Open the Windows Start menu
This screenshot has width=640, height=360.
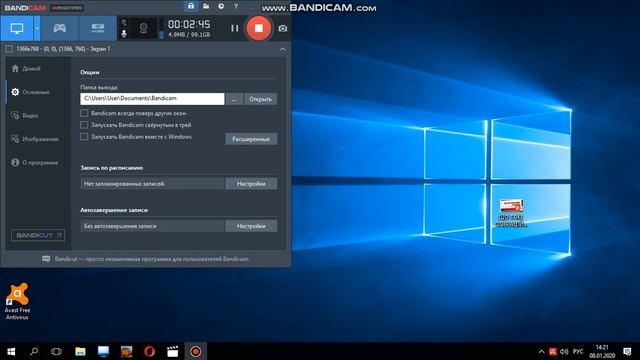[11, 351]
